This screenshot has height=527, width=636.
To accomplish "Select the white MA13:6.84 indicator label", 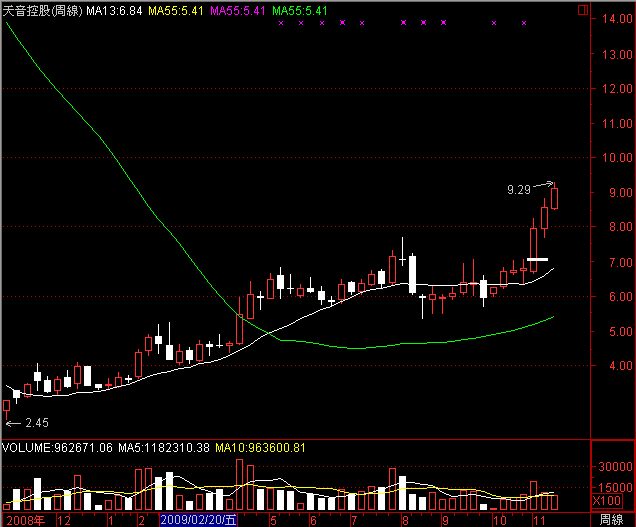I will [114, 11].
